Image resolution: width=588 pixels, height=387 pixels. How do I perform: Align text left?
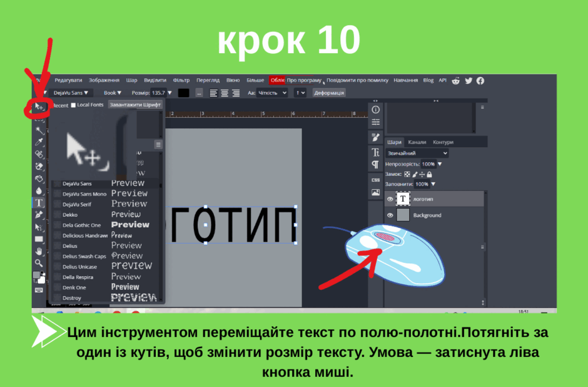click(213, 93)
